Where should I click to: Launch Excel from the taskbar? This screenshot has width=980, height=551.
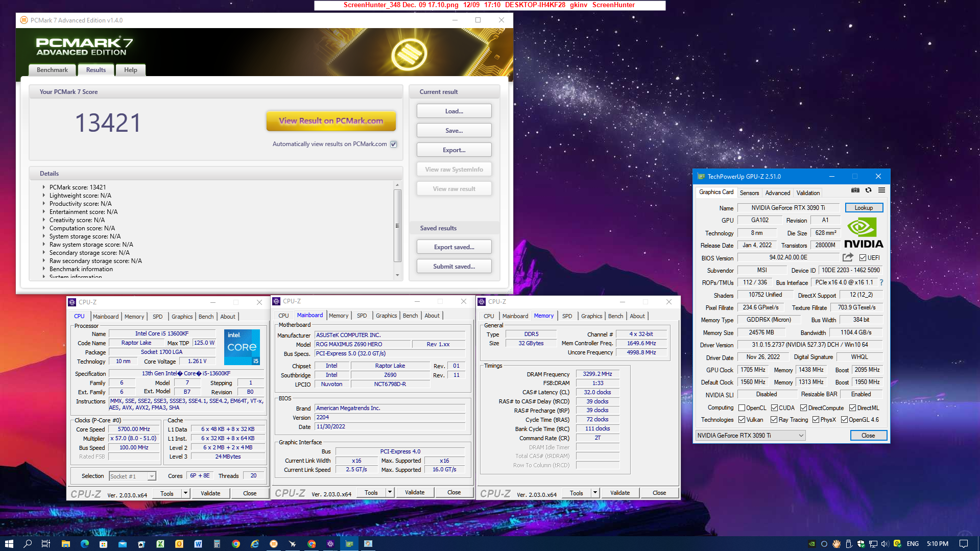coord(160,544)
